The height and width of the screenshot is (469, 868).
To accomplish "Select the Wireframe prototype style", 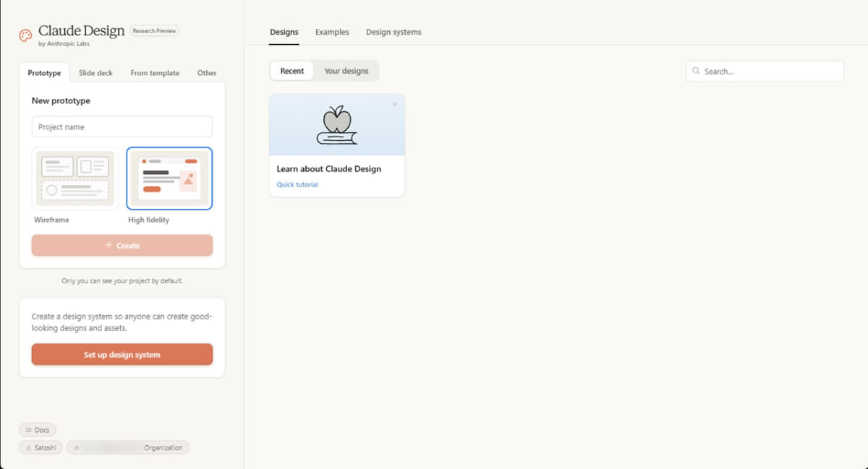I will [x=75, y=178].
